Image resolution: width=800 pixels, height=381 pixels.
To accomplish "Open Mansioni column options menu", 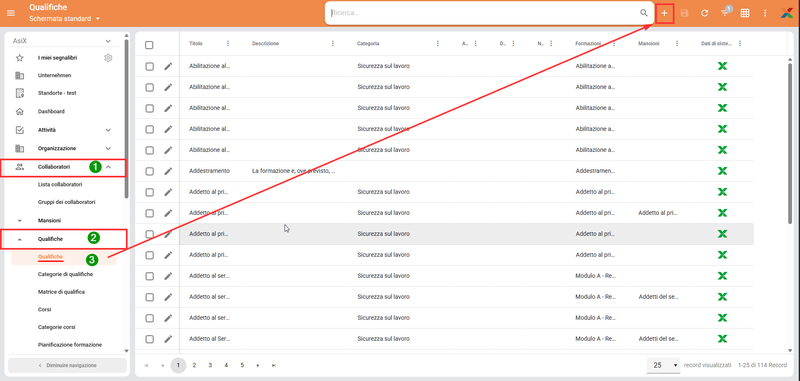I will [x=677, y=44].
